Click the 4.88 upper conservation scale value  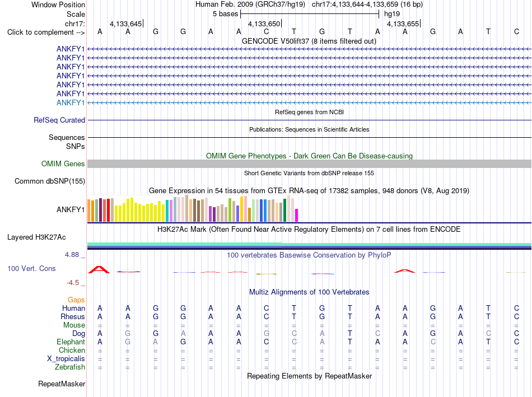point(72,254)
